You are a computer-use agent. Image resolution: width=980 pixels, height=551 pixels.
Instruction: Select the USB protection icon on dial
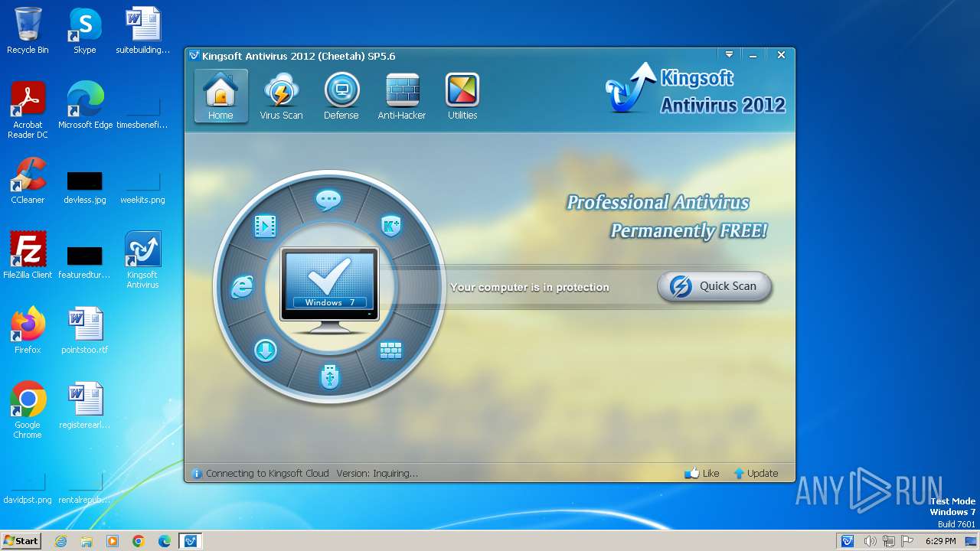tap(329, 376)
